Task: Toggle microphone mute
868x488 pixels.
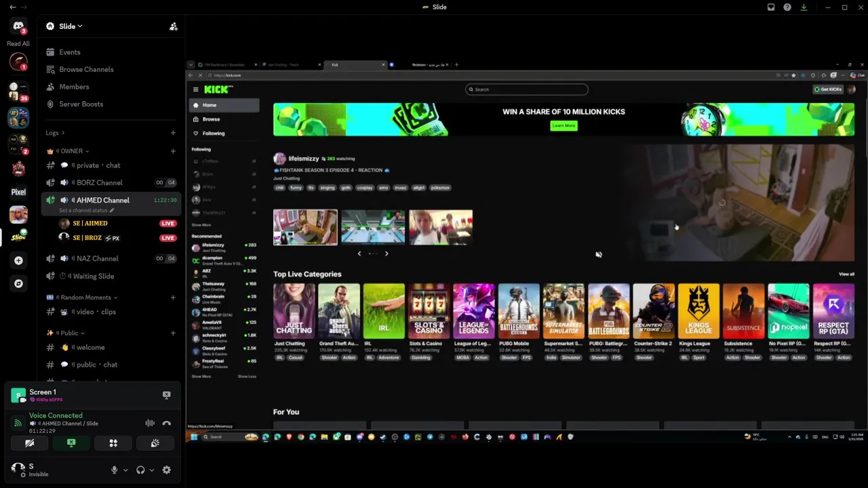Action: point(114,470)
